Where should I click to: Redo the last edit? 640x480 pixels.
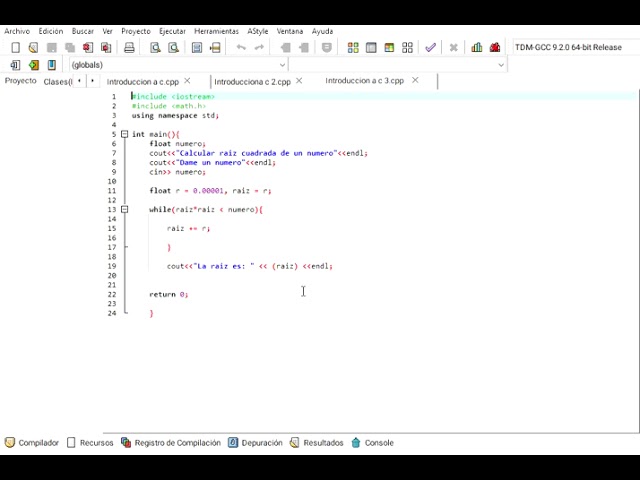pyautogui.click(x=259, y=47)
